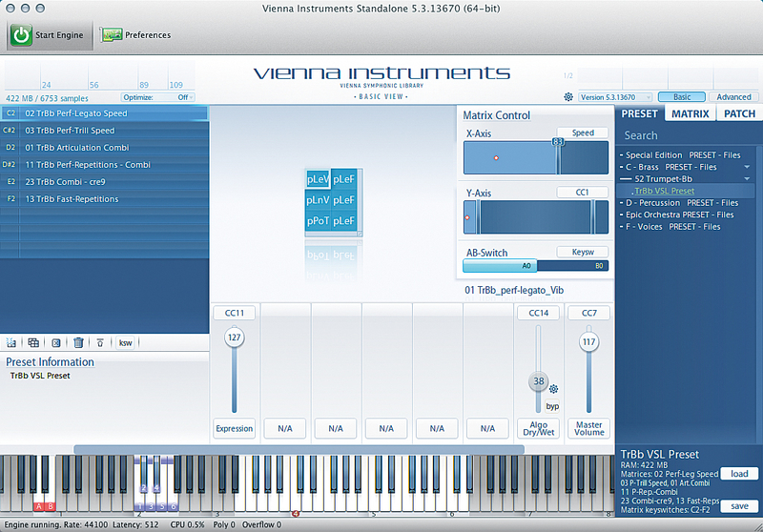763x532 pixels.
Task: Open the X-Axis Speed source selector
Action: pos(583,133)
